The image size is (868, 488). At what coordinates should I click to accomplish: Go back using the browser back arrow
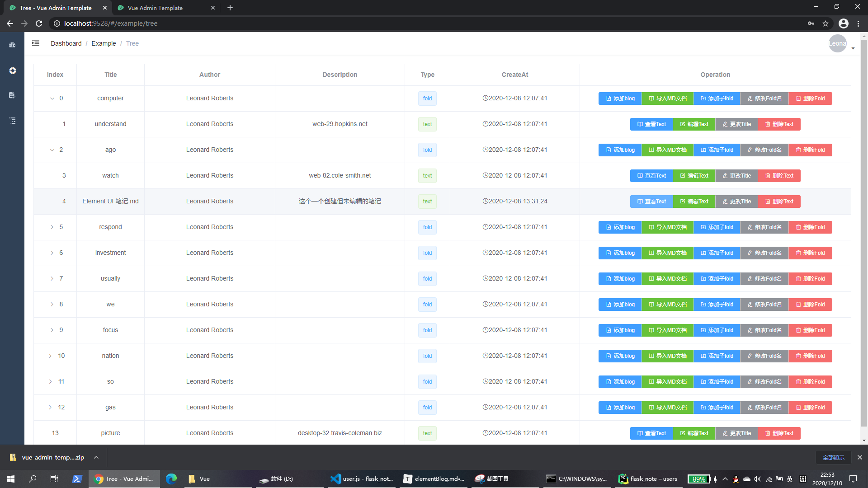pyautogui.click(x=10, y=23)
